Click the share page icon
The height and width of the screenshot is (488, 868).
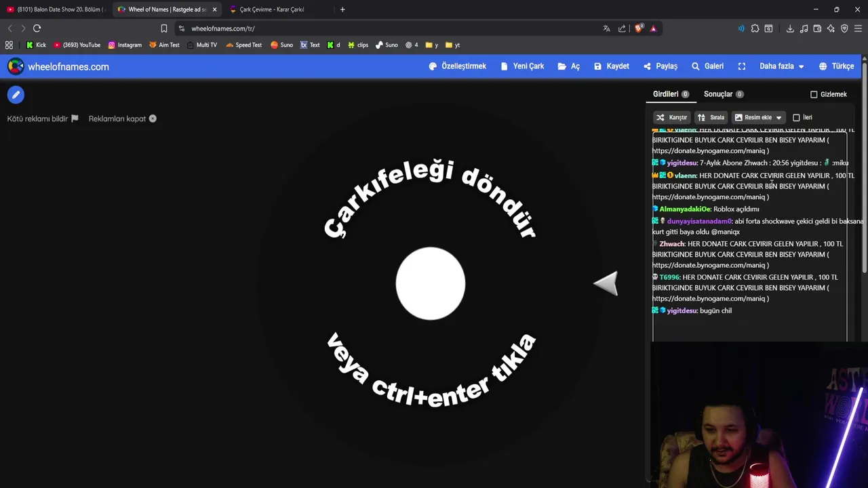pos(623,28)
